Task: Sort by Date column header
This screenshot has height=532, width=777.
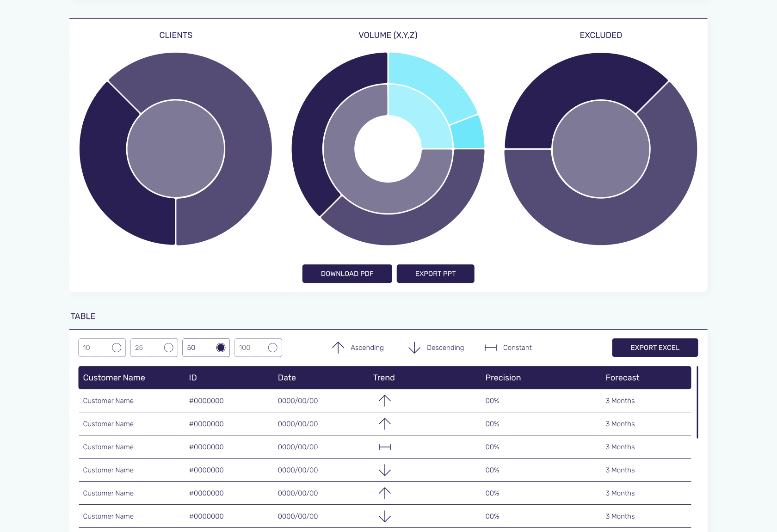Action: 287,378
